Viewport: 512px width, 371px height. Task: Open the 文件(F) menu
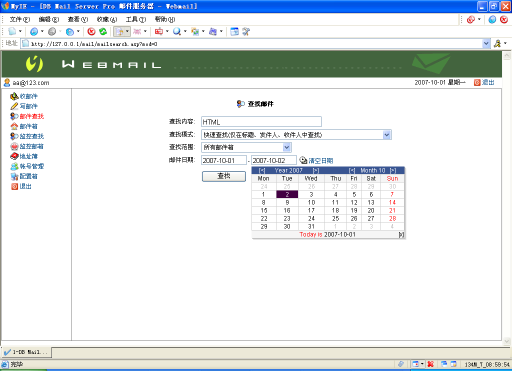pyautogui.click(x=20, y=19)
